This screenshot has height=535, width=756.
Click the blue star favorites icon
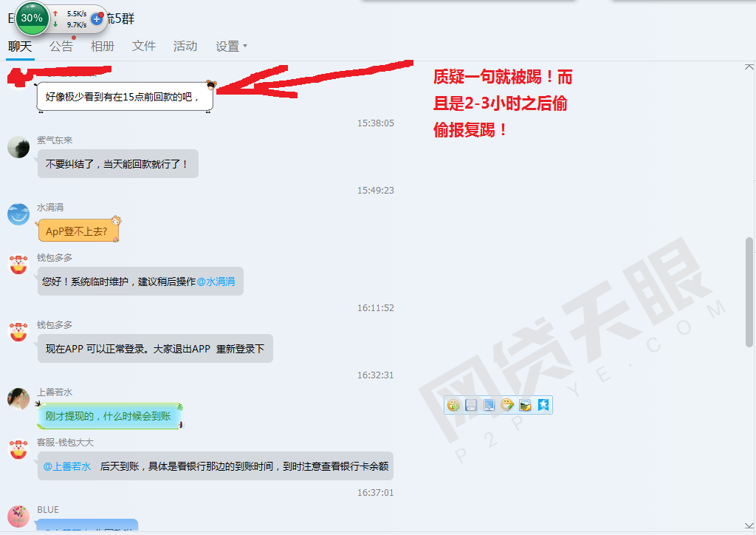[x=543, y=405]
